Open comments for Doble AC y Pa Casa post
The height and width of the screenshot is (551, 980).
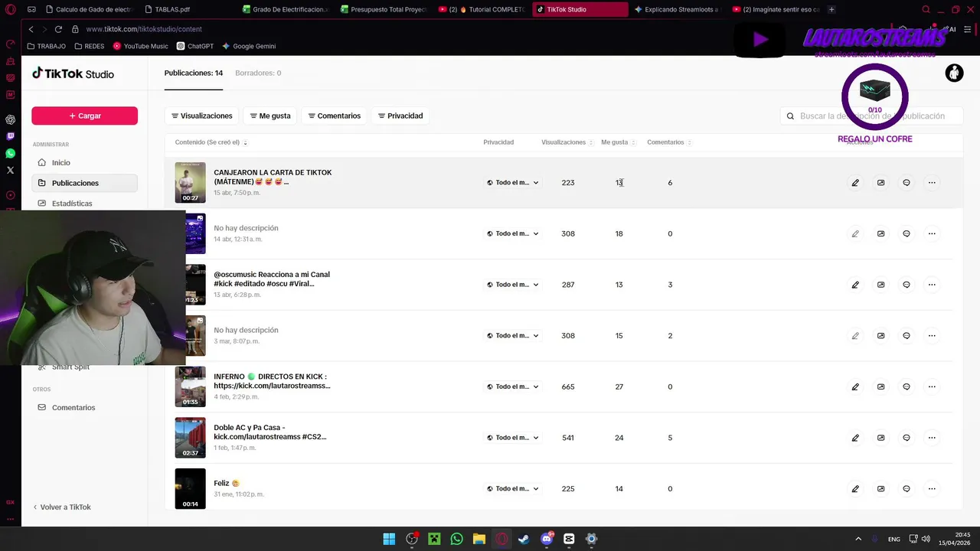(906, 438)
